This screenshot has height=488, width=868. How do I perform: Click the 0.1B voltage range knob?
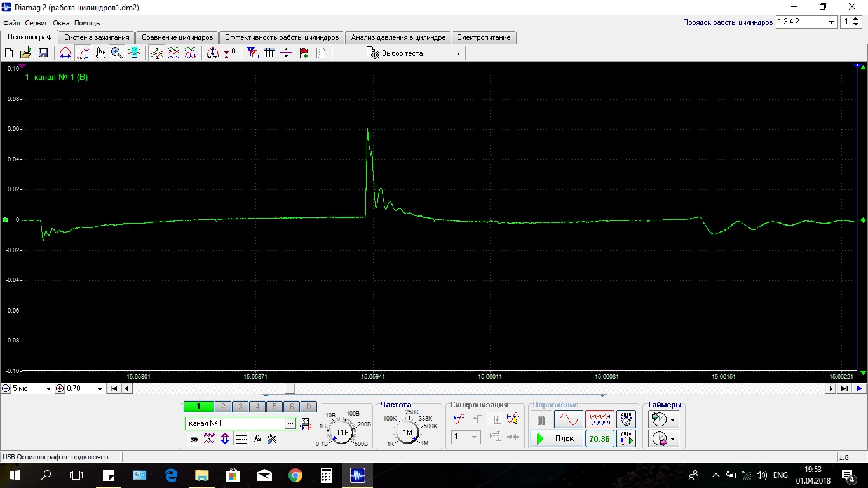(x=342, y=432)
